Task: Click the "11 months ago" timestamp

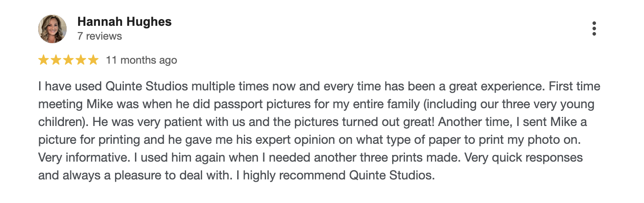Action: coord(141,60)
